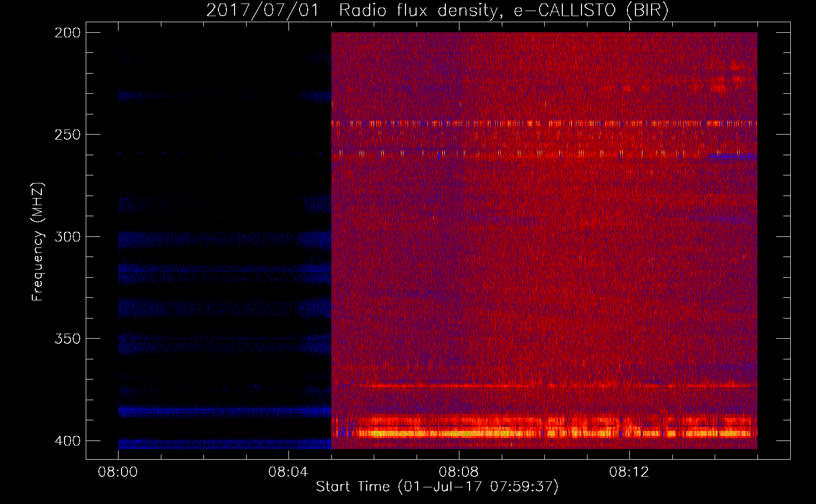Select the 'Frequency (MHZ)' y-axis label

pos(38,241)
